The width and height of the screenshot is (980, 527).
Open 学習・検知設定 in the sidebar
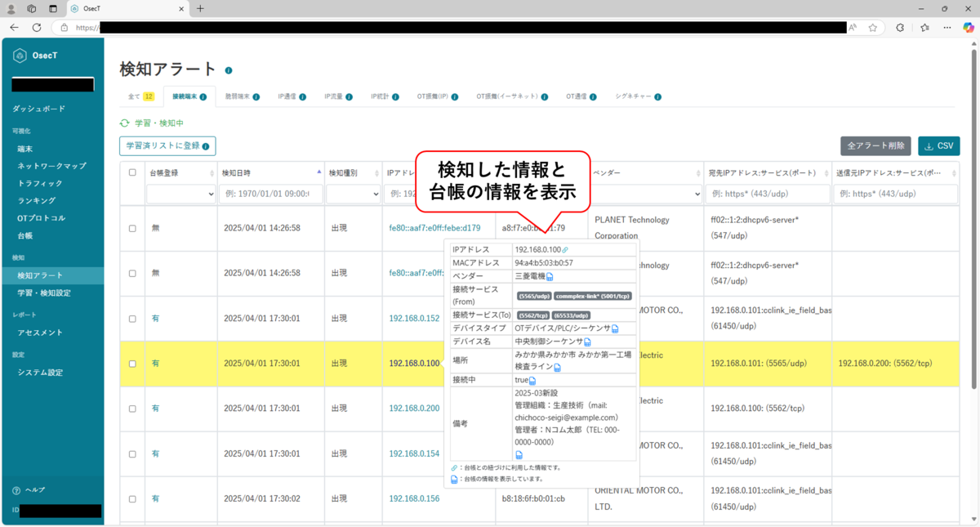click(44, 293)
